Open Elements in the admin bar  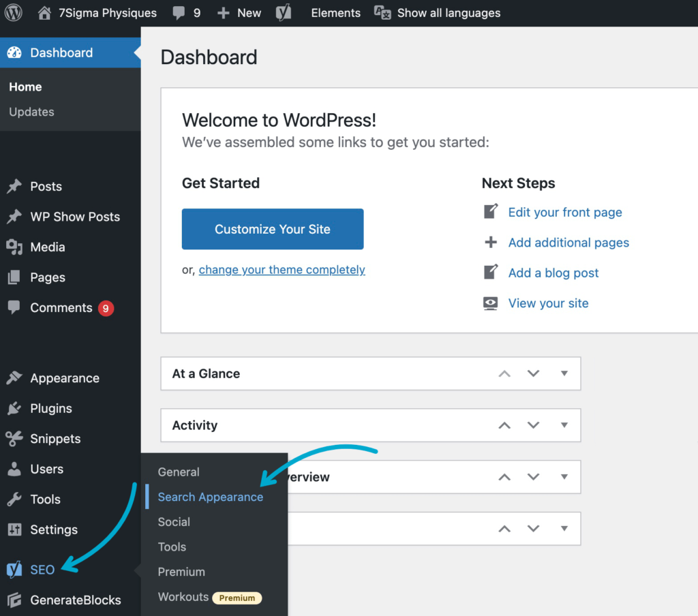click(x=335, y=13)
